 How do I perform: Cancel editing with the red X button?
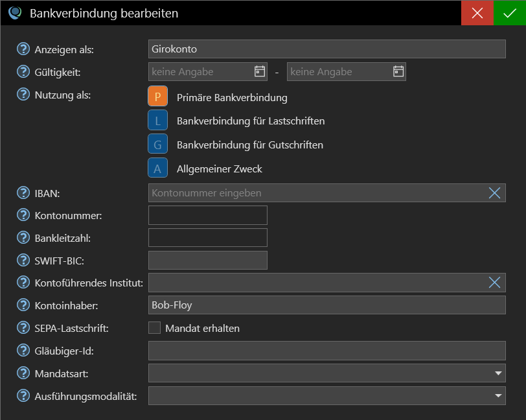pos(477,13)
